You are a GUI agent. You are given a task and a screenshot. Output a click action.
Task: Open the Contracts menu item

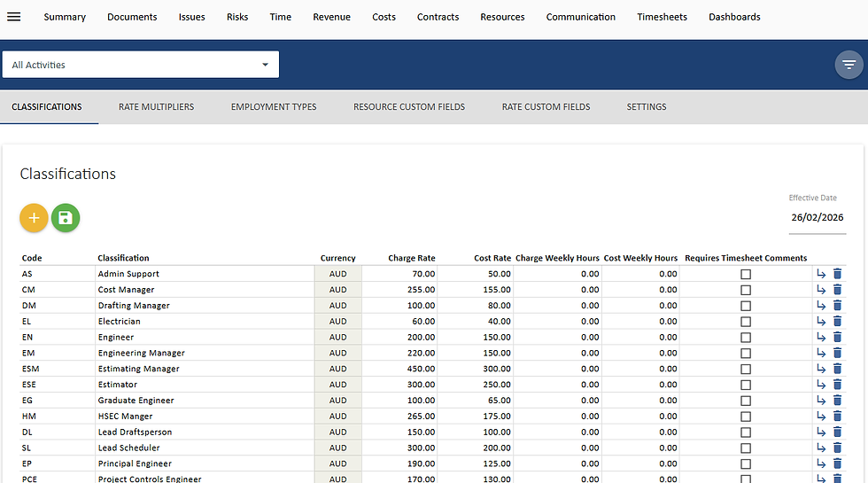(x=438, y=17)
